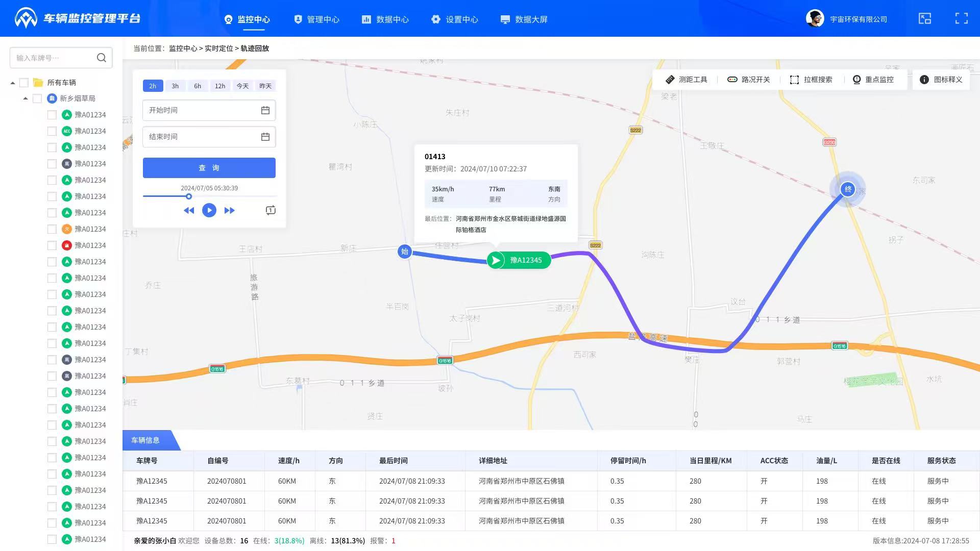980x551 pixels.
Task: Click the rewind double-arrow icon
Action: click(x=189, y=210)
